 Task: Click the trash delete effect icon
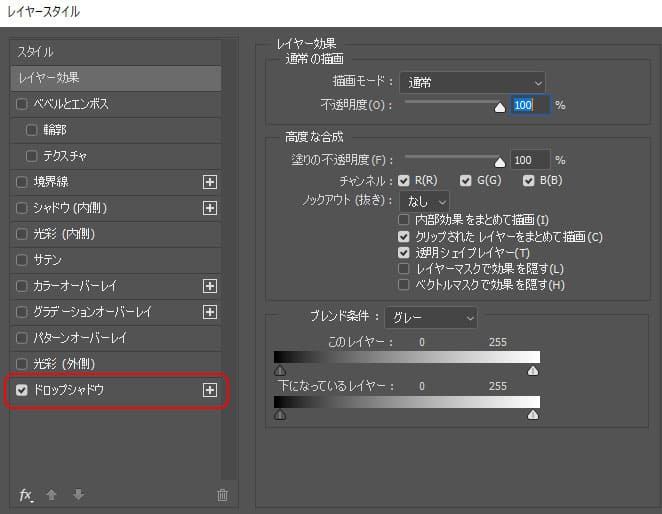222,495
